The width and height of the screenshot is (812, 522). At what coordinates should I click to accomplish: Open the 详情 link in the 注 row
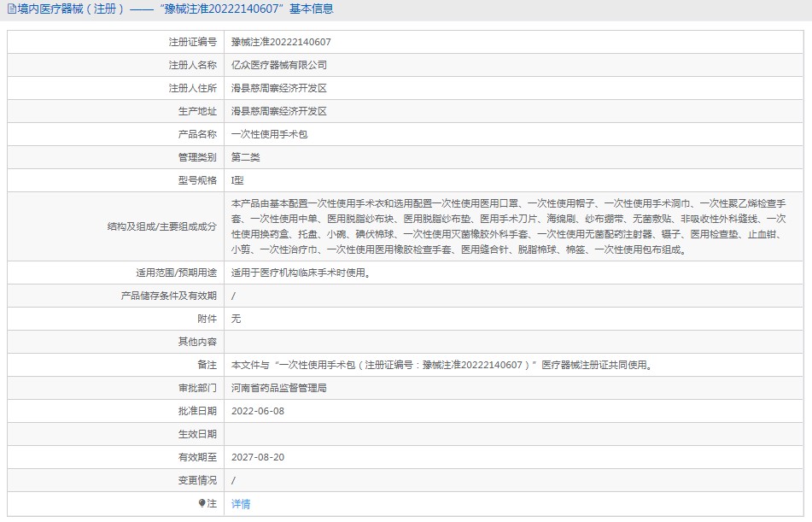(241, 504)
